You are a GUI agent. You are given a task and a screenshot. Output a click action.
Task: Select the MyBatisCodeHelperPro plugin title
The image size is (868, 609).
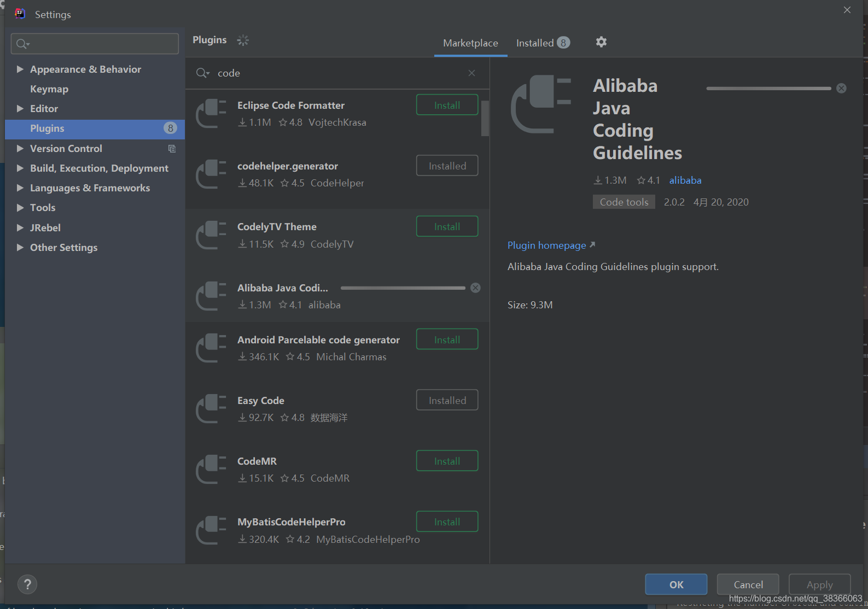point(292,522)
